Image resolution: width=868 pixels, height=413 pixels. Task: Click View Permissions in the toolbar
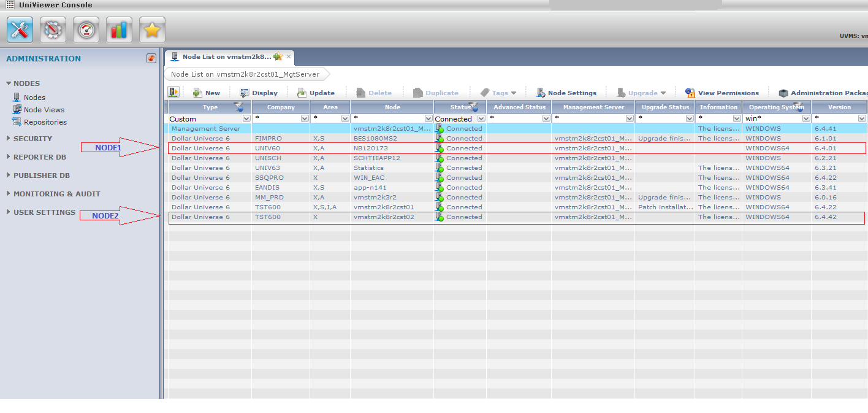(722, 93)
